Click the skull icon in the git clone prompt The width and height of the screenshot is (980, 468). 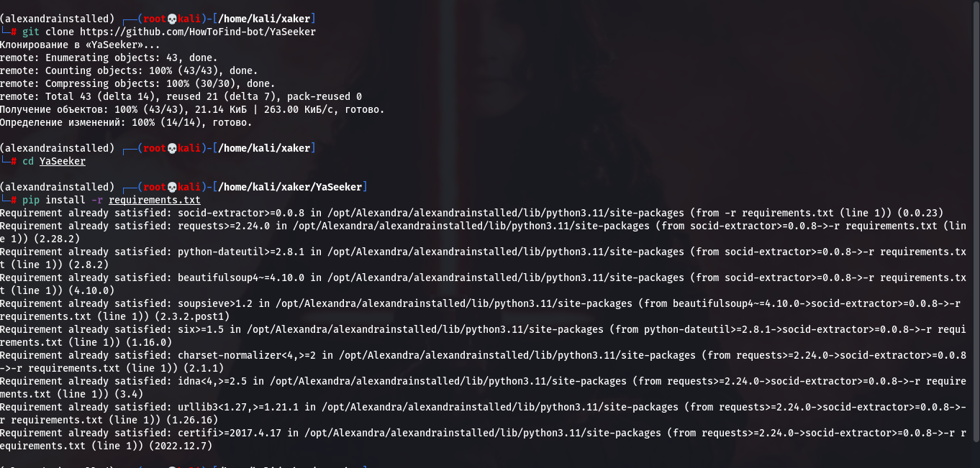point(171,18)
